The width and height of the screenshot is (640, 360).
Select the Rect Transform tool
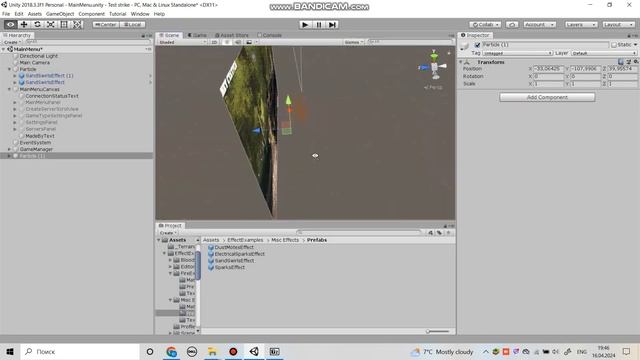(x=64, y=24)
